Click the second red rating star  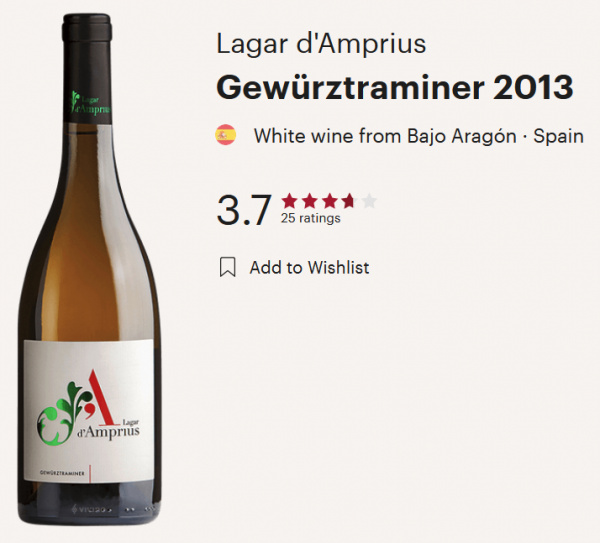(x=309, y=201)
